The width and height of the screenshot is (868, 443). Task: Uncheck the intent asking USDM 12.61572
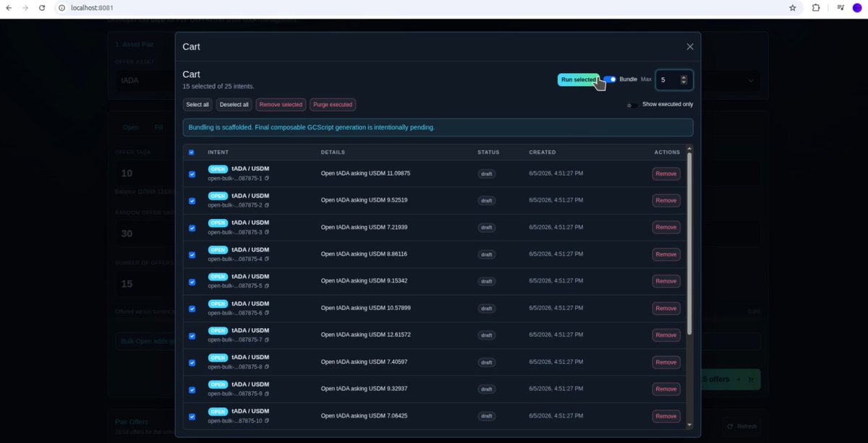click(192, 335)
